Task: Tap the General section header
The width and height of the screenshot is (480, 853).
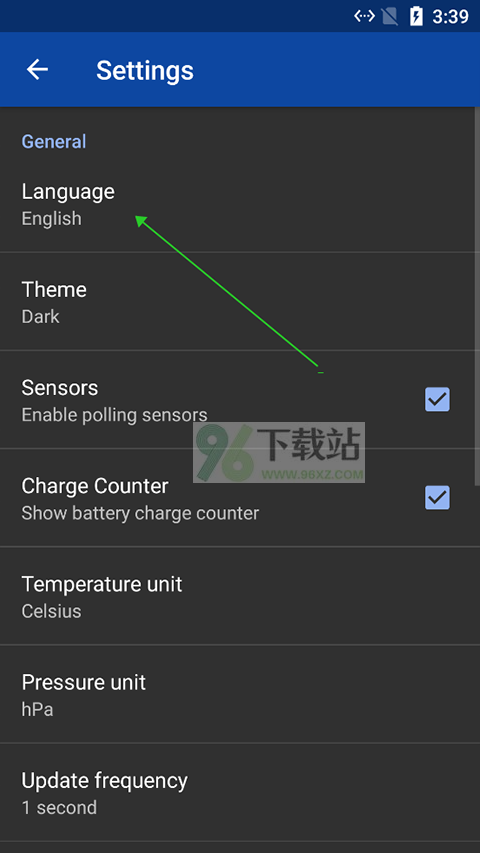Action: click(x=54, y=141)
